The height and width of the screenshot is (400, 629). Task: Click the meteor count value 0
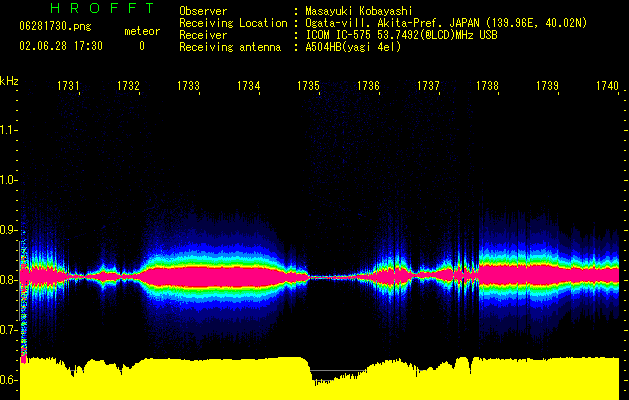click(142, 46)
